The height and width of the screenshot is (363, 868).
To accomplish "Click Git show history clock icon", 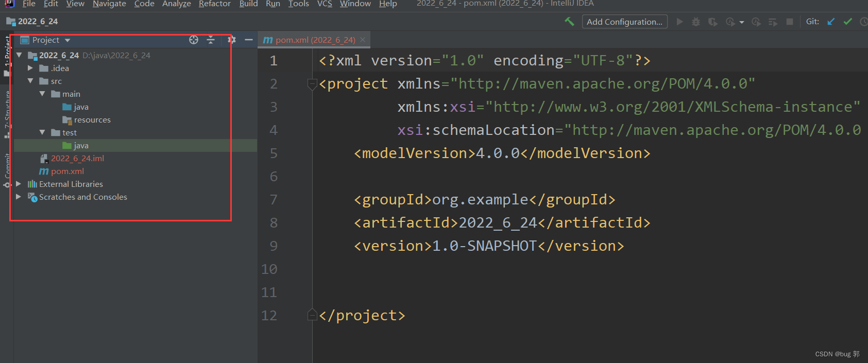I will point(864,22).
